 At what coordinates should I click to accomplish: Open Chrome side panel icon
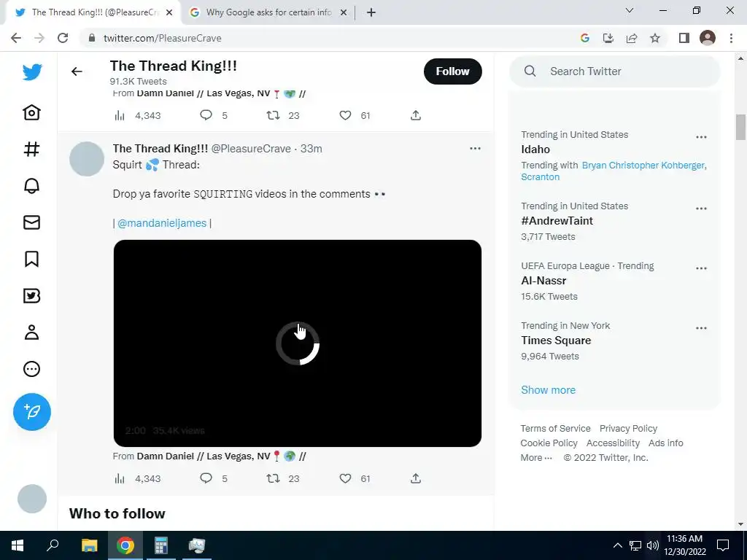684,38
